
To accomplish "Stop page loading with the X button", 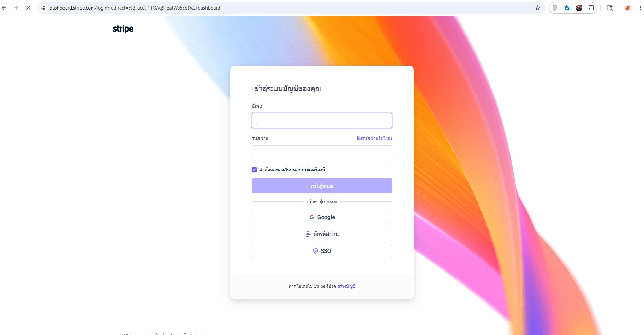I will (x=28, y=8).
